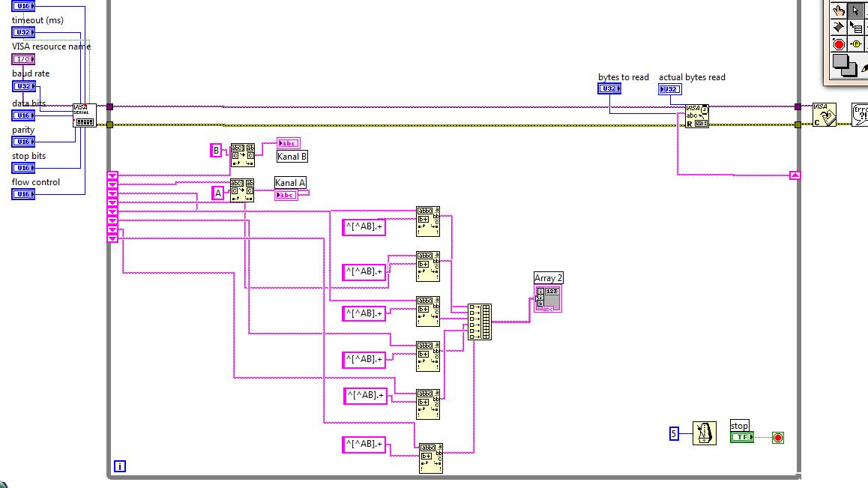Click the parity U16 terminal

[x=23, y=141]
